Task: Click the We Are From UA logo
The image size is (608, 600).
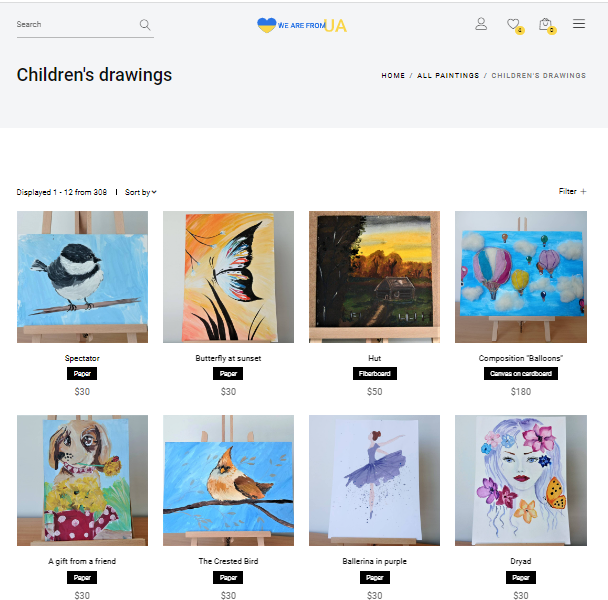Action: pyautogui.click(x=302, y=26)
